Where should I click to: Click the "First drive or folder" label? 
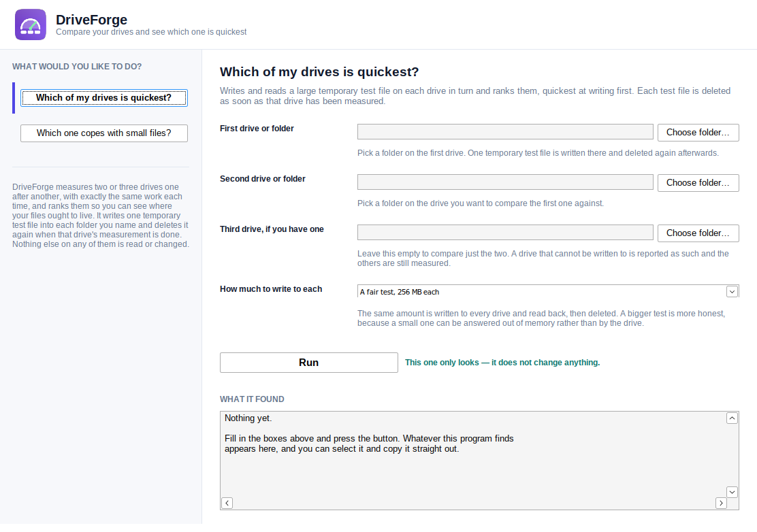point(257,129)
